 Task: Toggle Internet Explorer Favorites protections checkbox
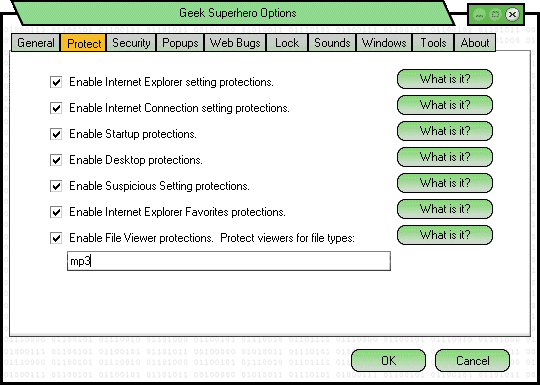pos(56,212)
